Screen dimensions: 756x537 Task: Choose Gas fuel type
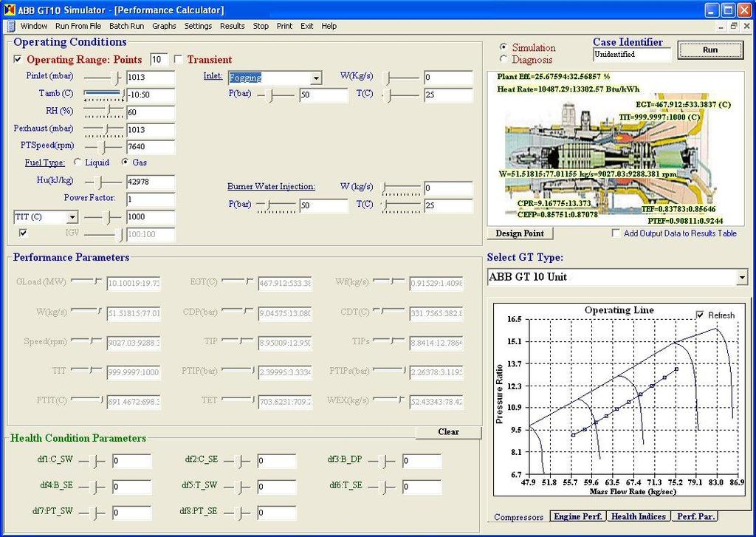click(x=125, y=162)
